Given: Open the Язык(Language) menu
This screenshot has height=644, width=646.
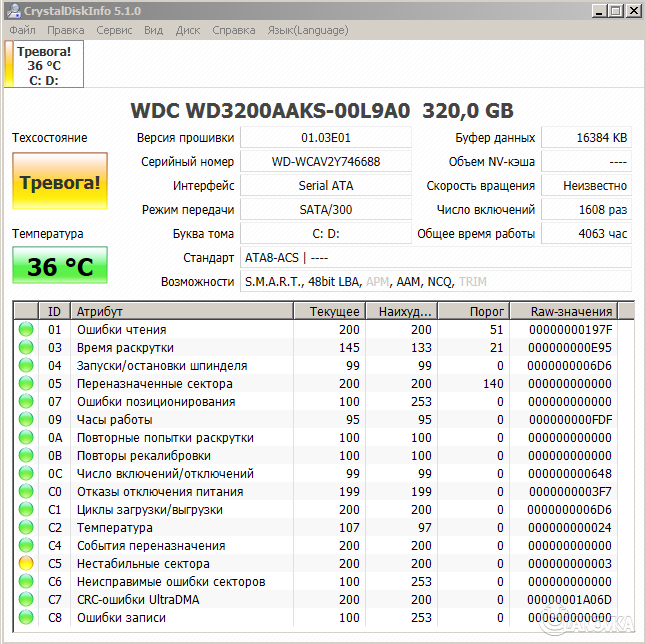Looking at the screenshot, I should pos(307,30).
